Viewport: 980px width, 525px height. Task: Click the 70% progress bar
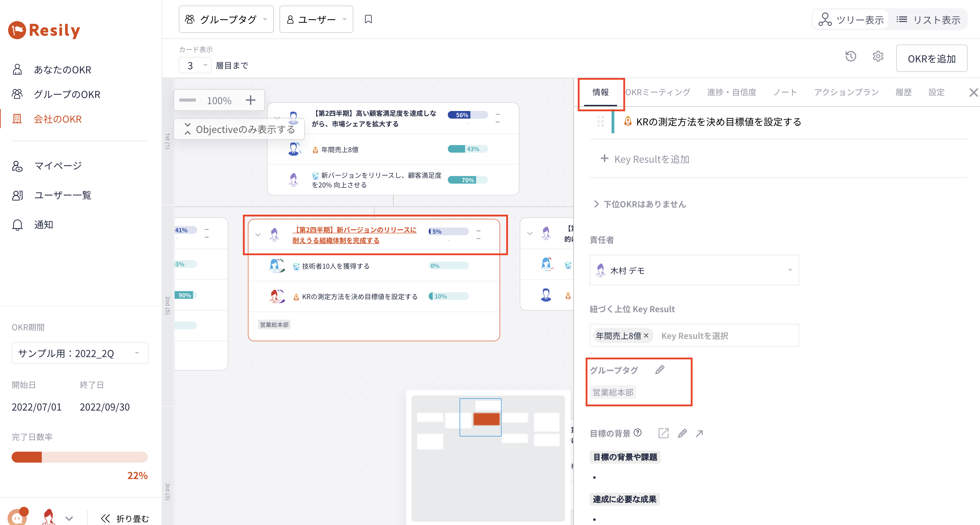(x=467, y=180)
